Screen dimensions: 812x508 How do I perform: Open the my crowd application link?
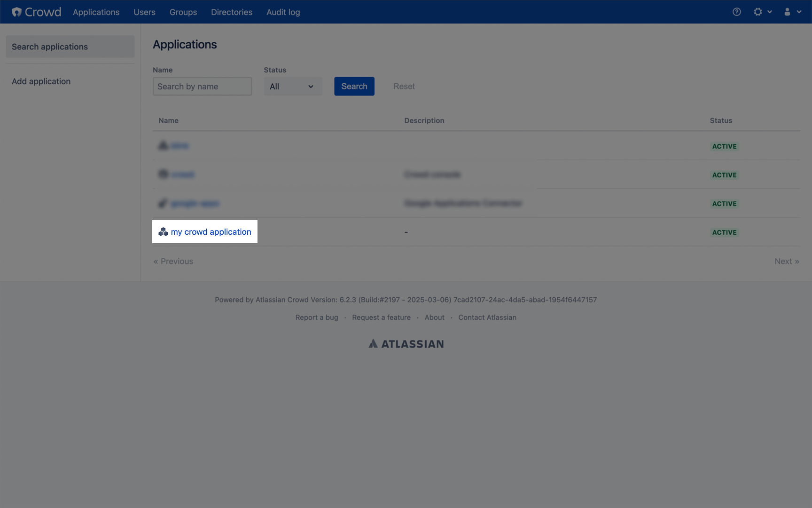coord(211,231)
